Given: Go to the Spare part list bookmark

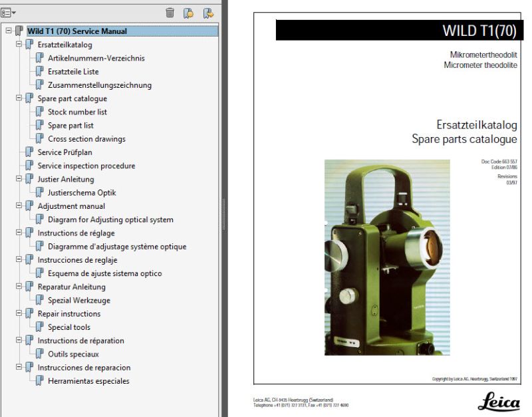Looking at the screenshot, I should tap(70, 126).
